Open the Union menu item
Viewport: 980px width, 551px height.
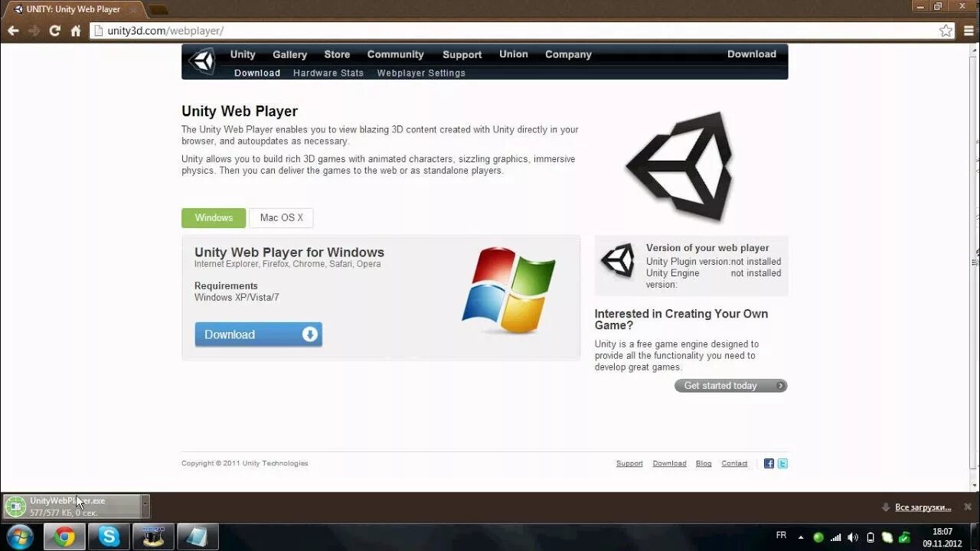coord(514,54)
